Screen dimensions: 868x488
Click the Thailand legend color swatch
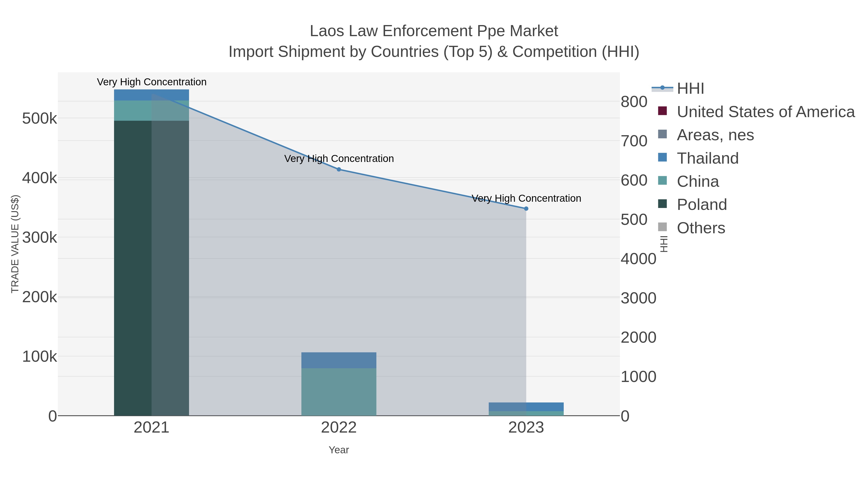pos(663,157)
